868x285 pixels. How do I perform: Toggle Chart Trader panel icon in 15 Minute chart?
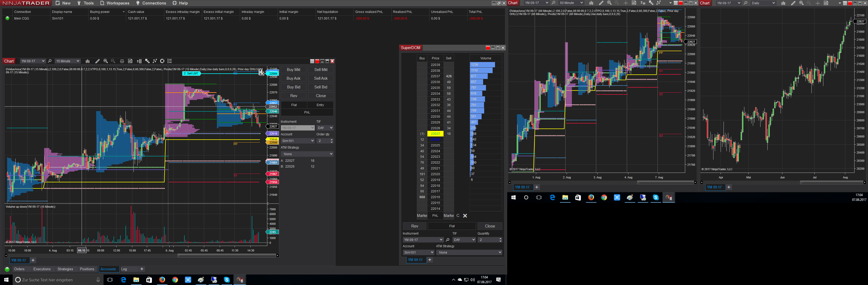139,61
